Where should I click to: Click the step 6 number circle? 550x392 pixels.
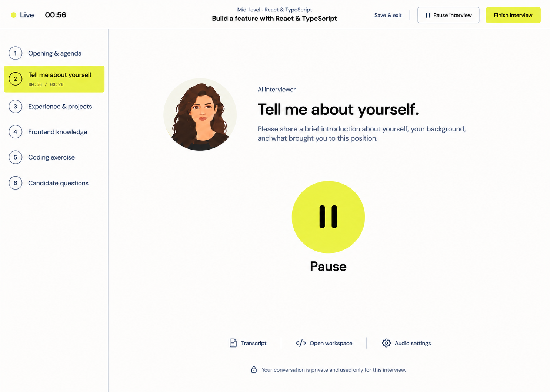coord(15,183)
